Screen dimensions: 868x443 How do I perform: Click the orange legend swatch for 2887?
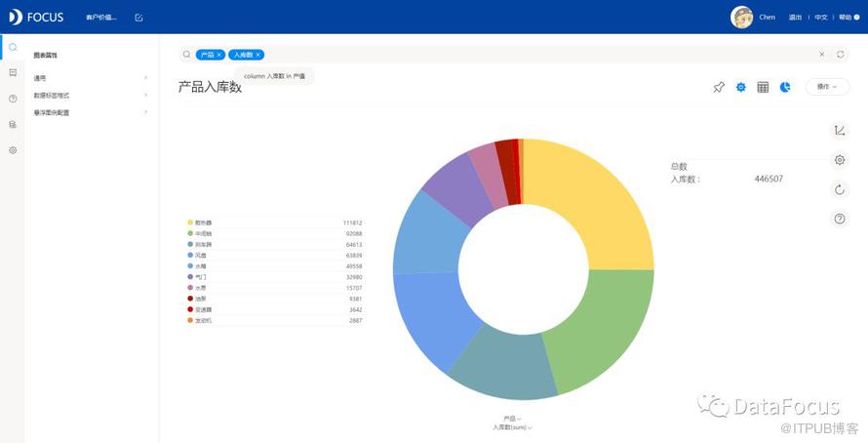pos(190,320)
